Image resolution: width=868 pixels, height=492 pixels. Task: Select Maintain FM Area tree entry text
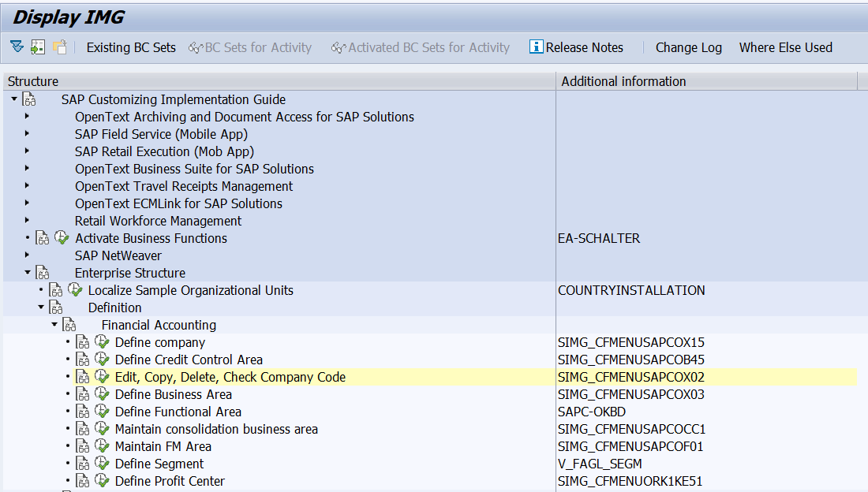(x=163, y=446)
